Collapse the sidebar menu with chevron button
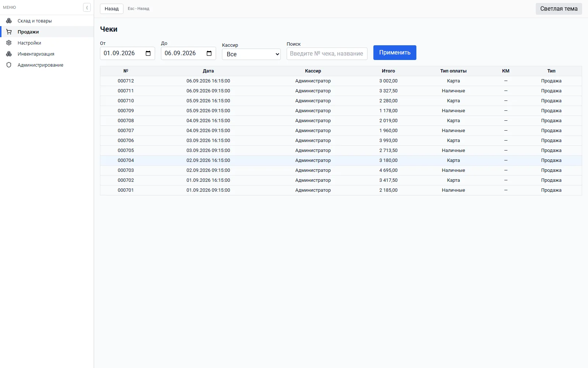The width and height of the screenshot is (588, 368). [87, 7]
